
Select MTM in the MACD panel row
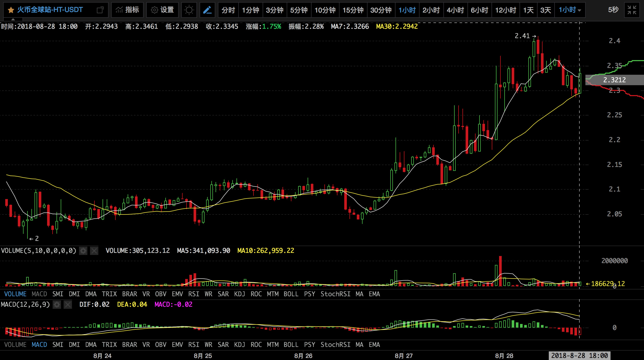pos(273,345)
